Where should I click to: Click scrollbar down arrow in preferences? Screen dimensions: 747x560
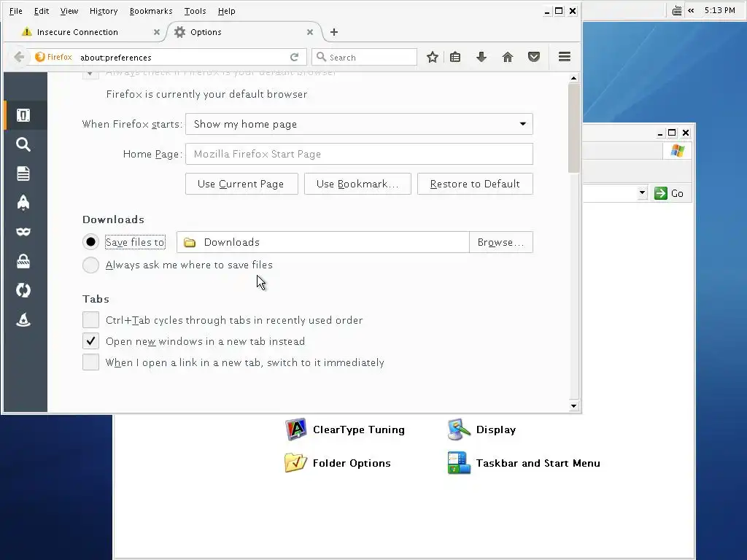click(573, 406)
